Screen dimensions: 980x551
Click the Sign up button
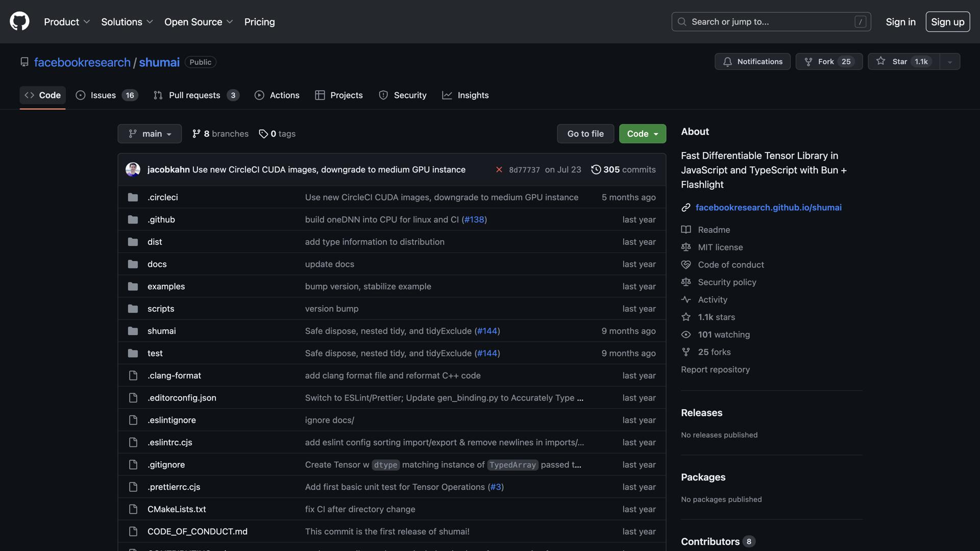click(x=947, y=22)
